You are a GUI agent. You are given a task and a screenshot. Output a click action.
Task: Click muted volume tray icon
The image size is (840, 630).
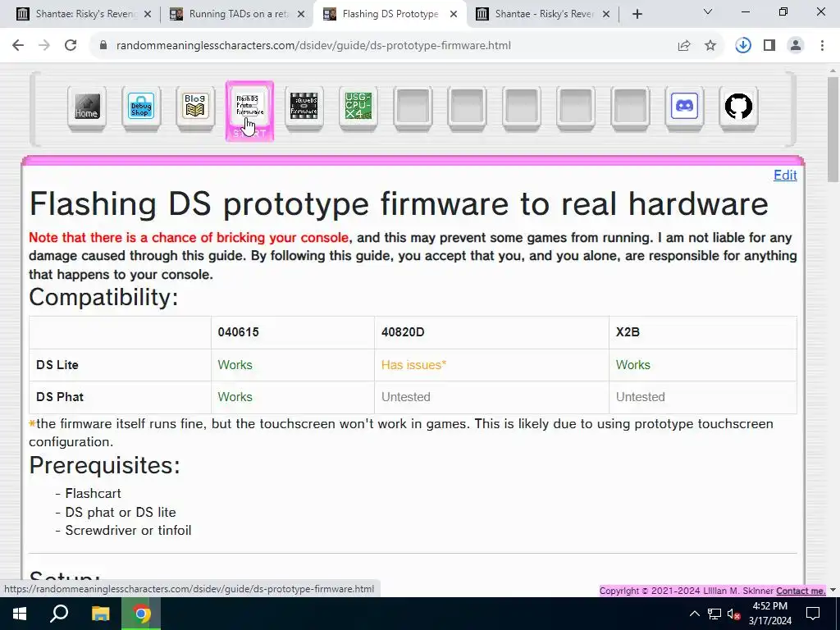point(733,614)
